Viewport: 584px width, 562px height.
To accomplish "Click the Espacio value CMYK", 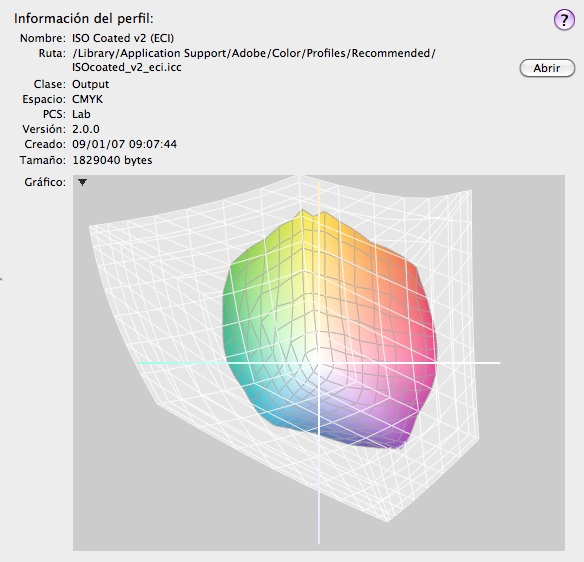I will pos(88,99).
